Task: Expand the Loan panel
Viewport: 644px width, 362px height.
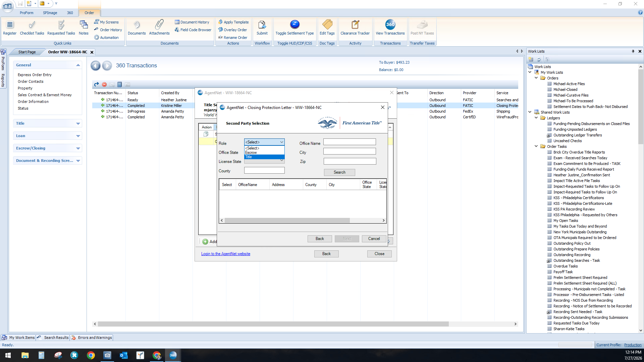Action: [78, 136]
